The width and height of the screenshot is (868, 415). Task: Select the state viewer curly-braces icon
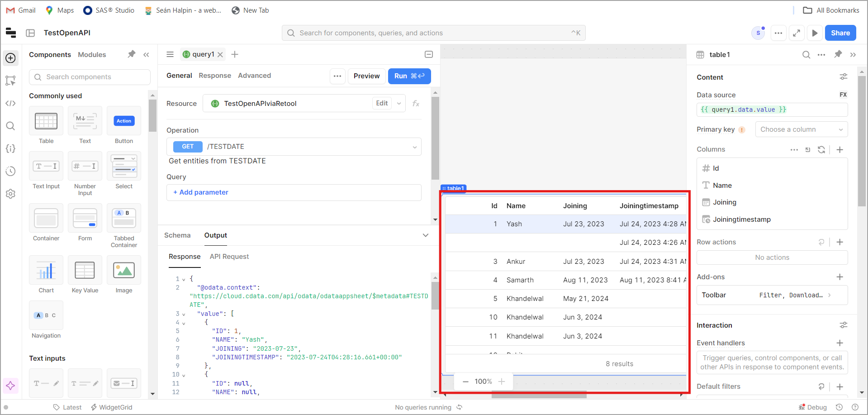[10, 148]
